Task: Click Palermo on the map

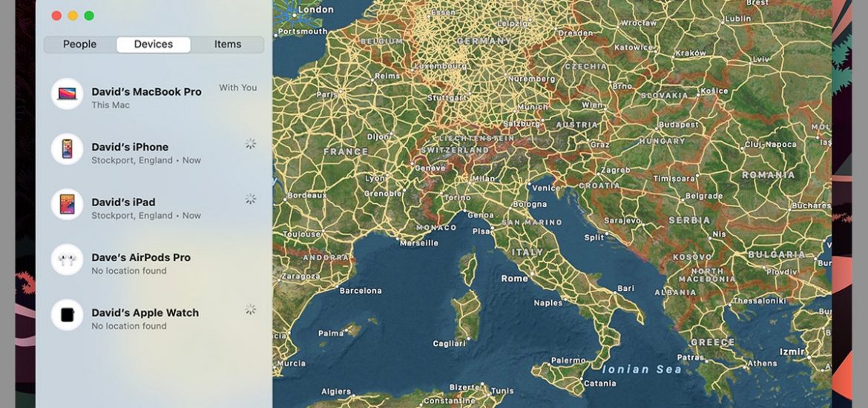Action: pyautogui.click(x=568, y=361)
